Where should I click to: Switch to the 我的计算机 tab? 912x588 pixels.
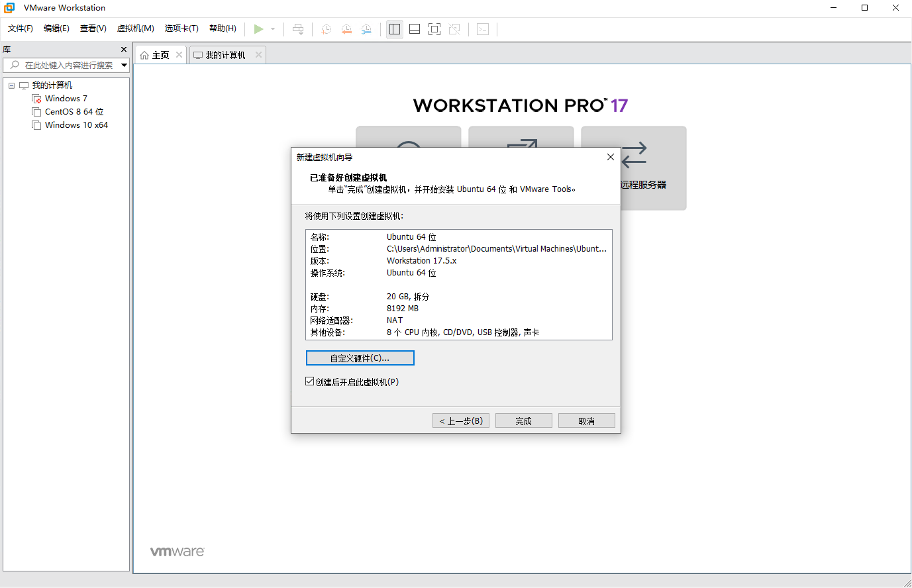225,55
